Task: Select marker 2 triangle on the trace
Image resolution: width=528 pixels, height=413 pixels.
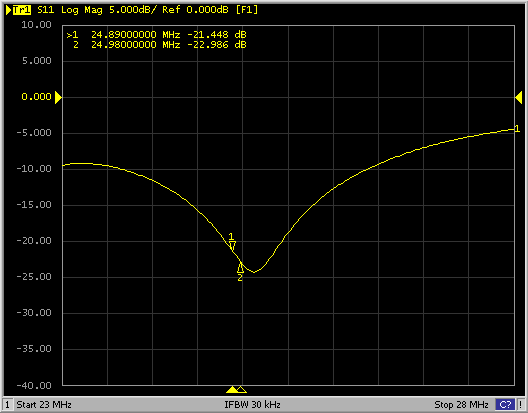Action: click(240, 267)
